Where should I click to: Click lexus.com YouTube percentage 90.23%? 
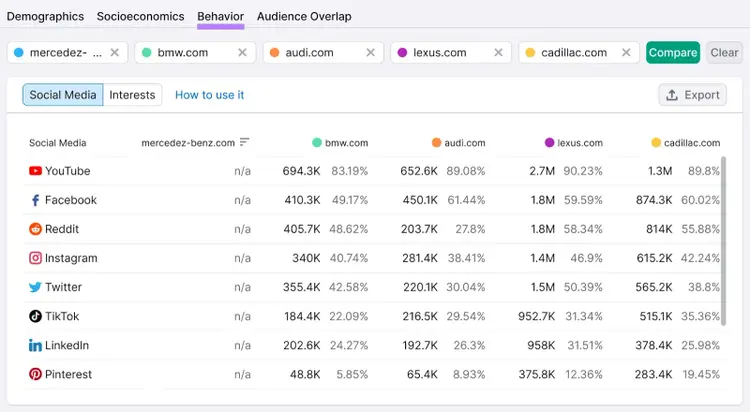click(583, 171)
